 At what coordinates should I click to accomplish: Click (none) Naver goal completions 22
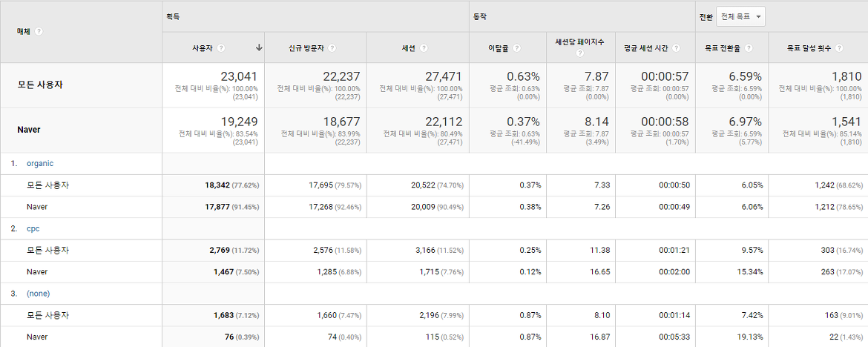(x=835, y=337)
